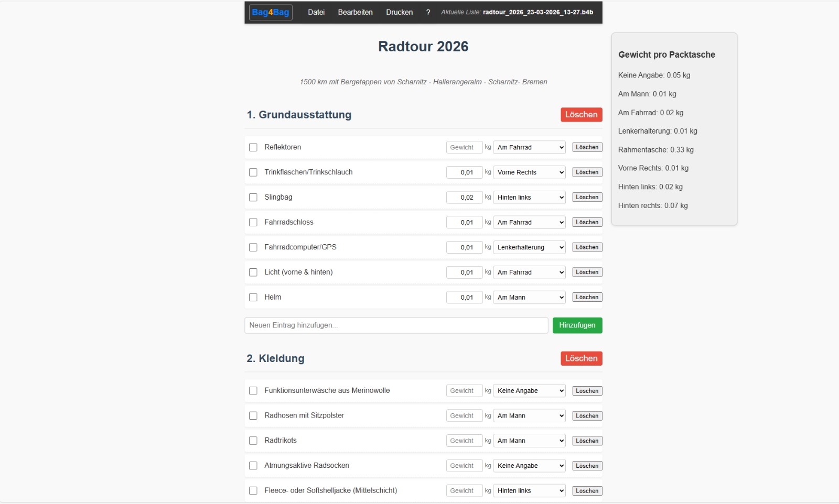839x504 pixels.
Task: Open the Bearbeiten menu
Action: (355, 12)
